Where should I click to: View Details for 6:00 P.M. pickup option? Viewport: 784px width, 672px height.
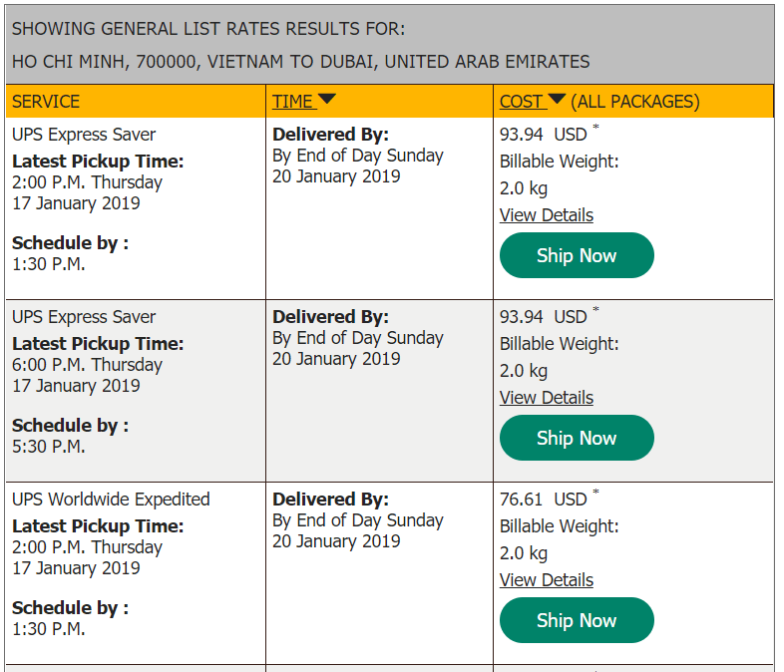click(547, 398)
